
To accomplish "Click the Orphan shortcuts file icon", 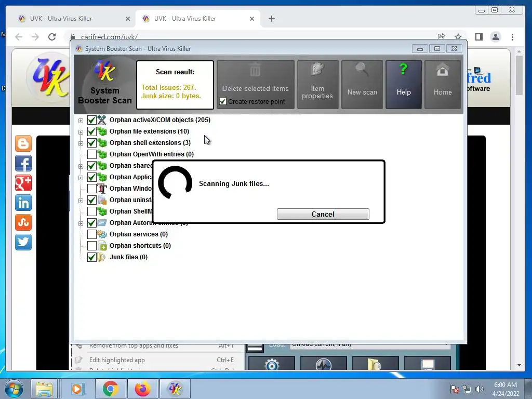I will click(x=102, y=246).
